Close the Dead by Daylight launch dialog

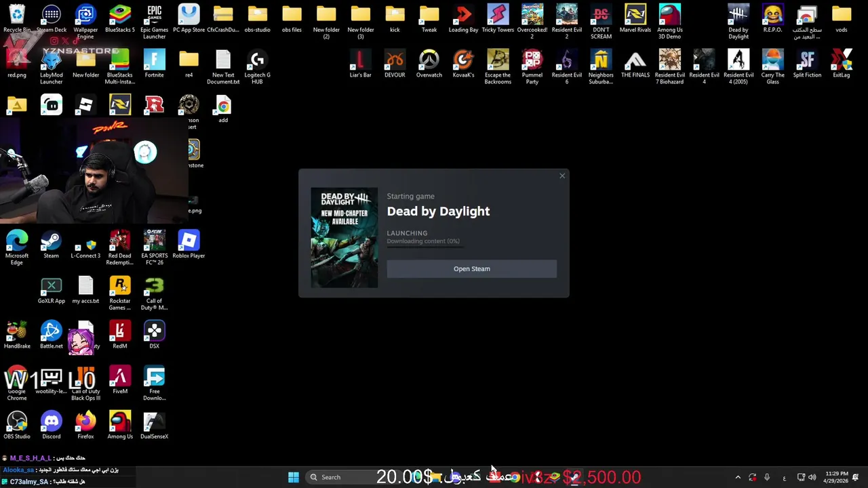[562, 176]
